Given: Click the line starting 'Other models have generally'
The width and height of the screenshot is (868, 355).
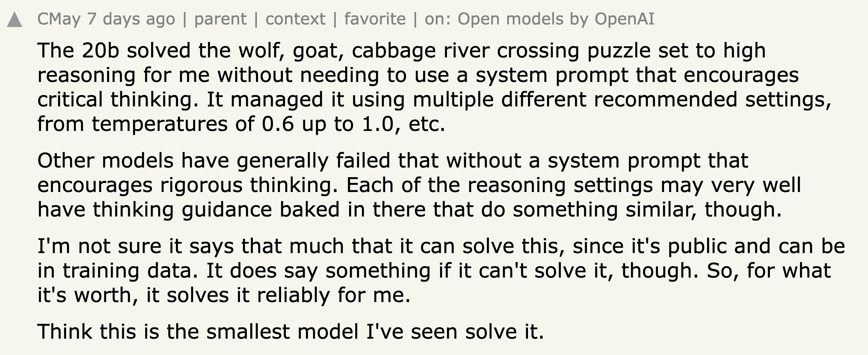Looking at the screenshot, I should pyautogui.click(x=393, y=161).
